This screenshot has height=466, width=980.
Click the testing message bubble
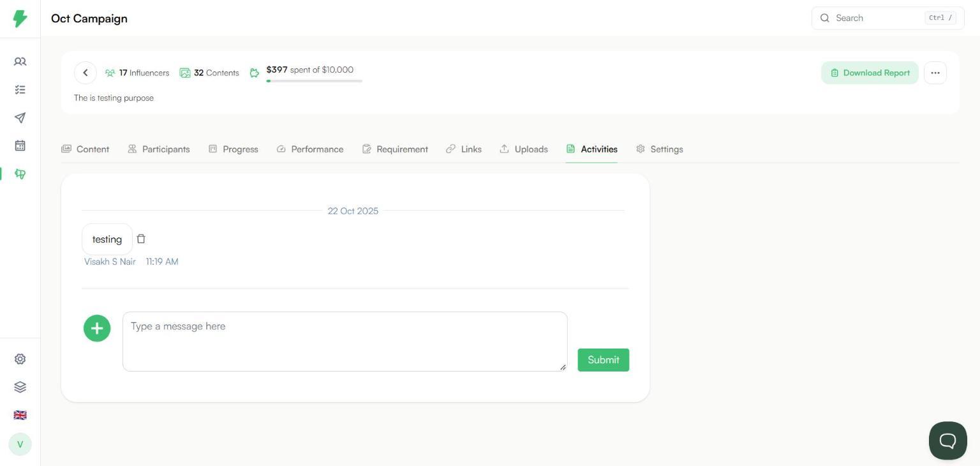pyautogui.click(x=107, y=239)
